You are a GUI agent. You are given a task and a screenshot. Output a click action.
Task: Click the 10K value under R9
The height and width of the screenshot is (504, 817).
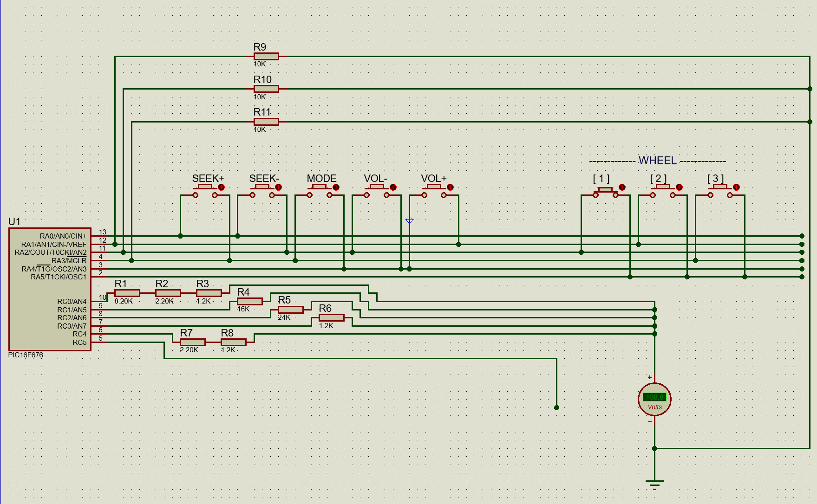[260, 65]
